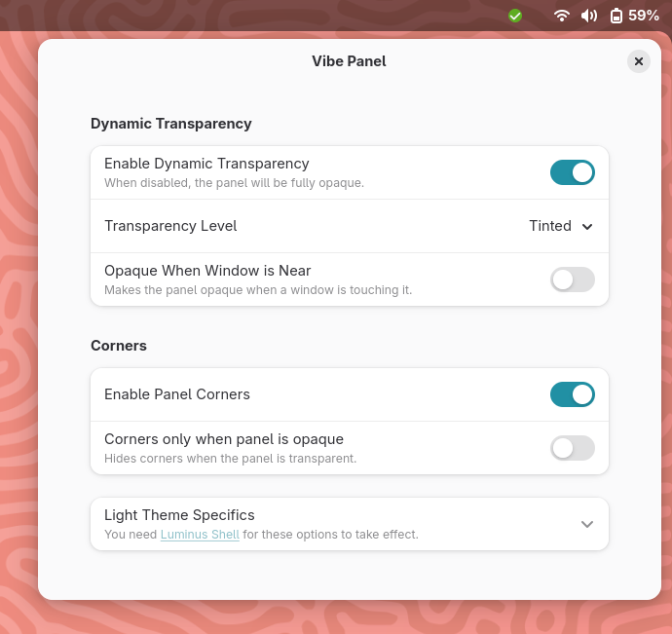Disable the Enable Dynamic Transparency switch
This screenshot has width=672, height=634.
coord(572,172)
